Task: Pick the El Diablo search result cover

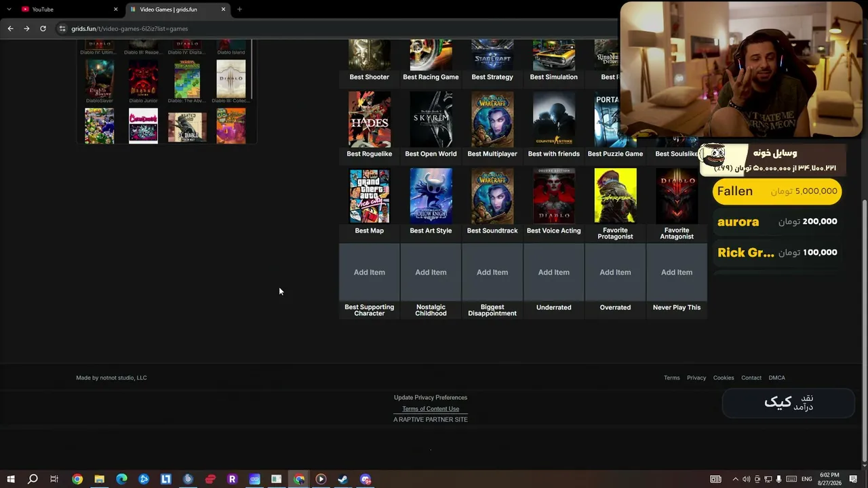Action: point(187,126)
